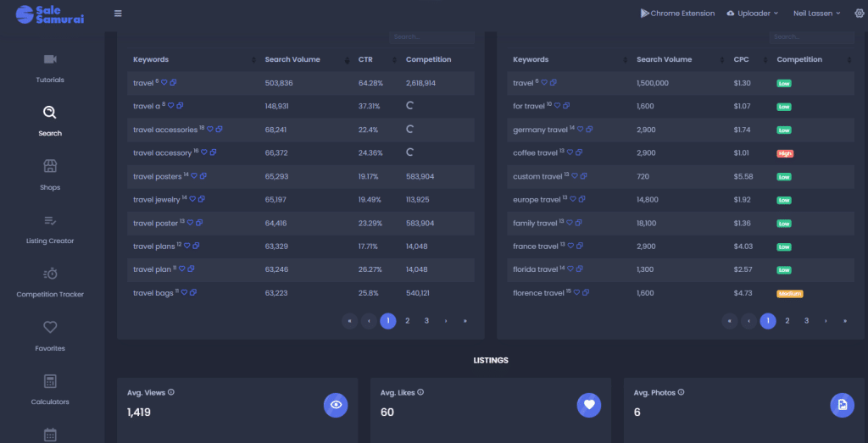Click the Tutorials video camera icon
Image resolution: width=868 pixels, height=443 pixels.
[x=50, y=59]
